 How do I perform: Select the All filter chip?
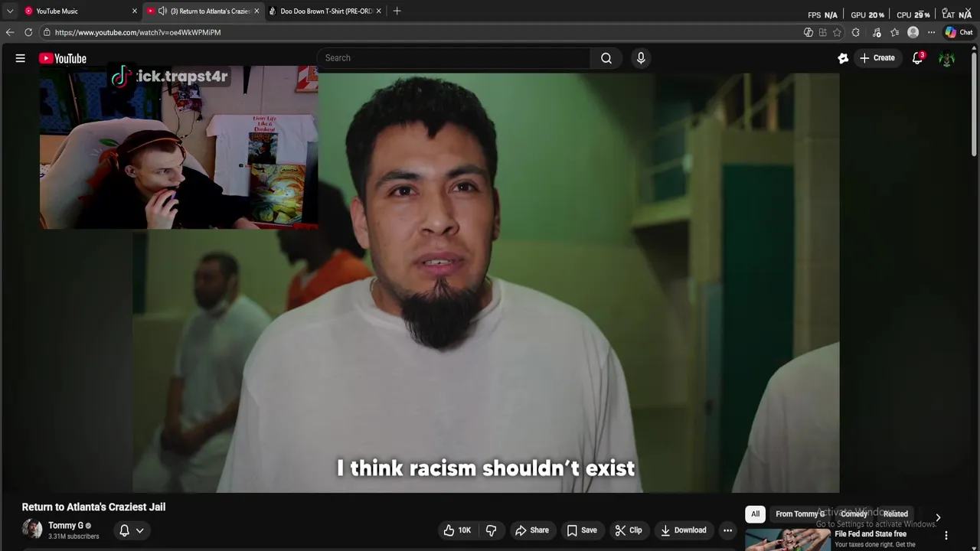tap(755, 514)
